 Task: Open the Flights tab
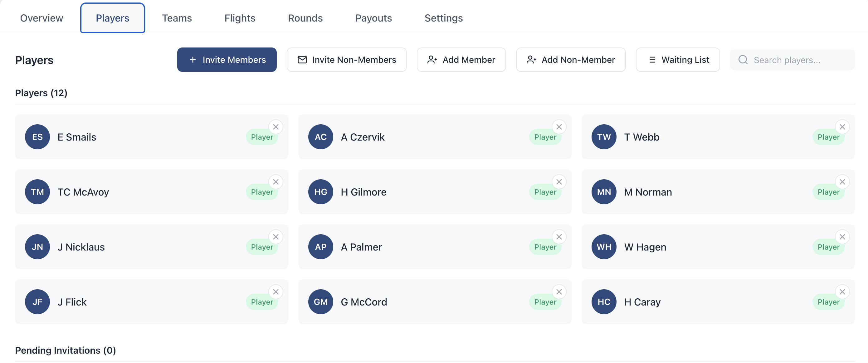point(240,18)
